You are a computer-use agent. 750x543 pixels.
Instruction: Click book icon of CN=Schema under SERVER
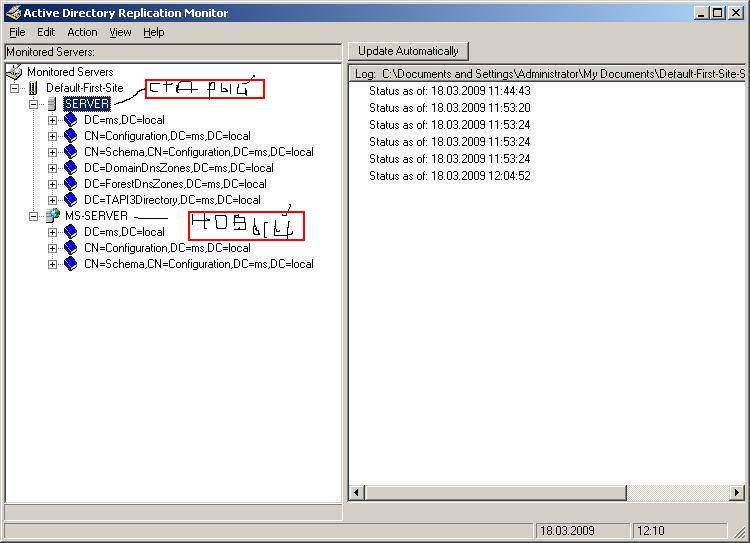71,152
